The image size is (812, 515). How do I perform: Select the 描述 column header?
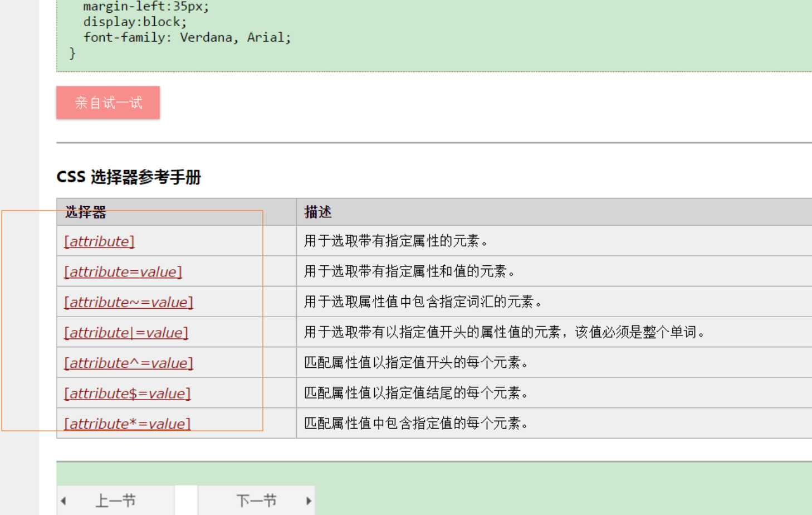coord(318,212)
